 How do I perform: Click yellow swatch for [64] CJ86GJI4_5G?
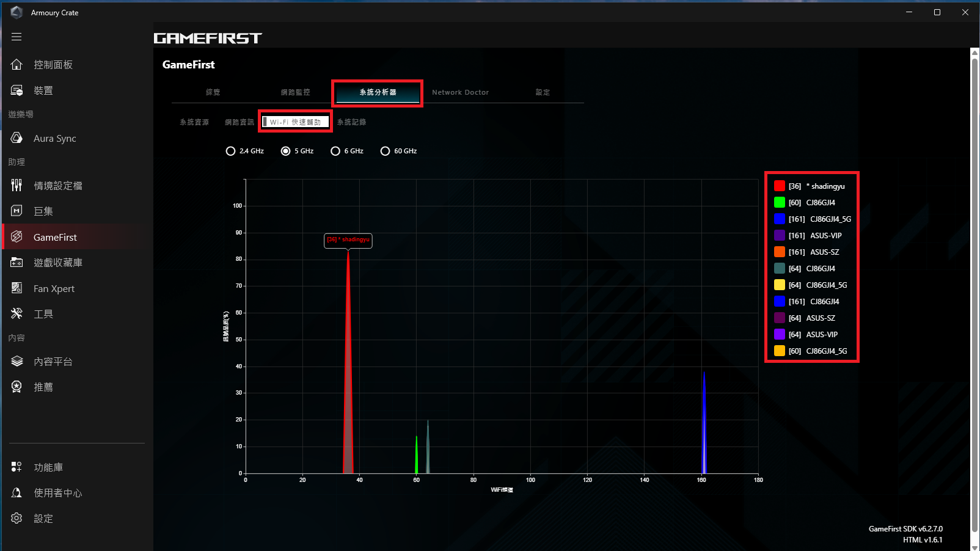coord(780,285)
